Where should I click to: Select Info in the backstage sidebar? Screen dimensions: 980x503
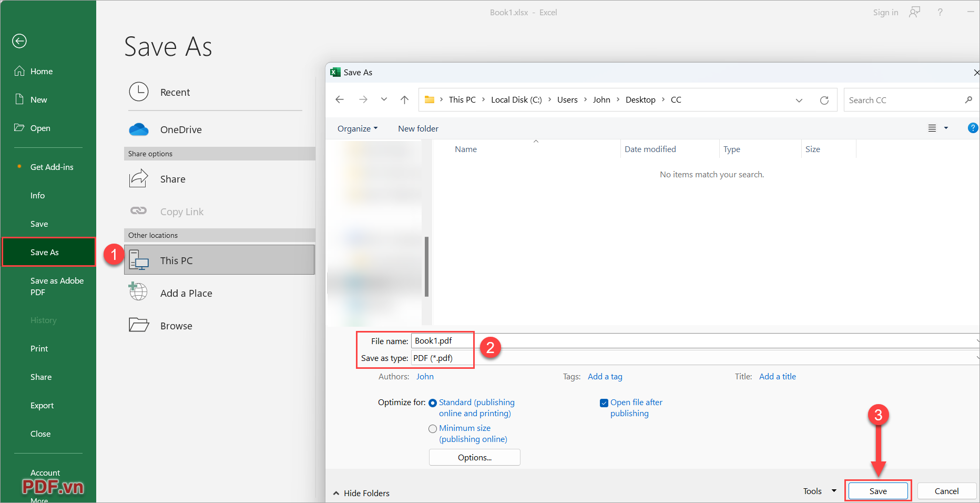[x=37, y=195]
